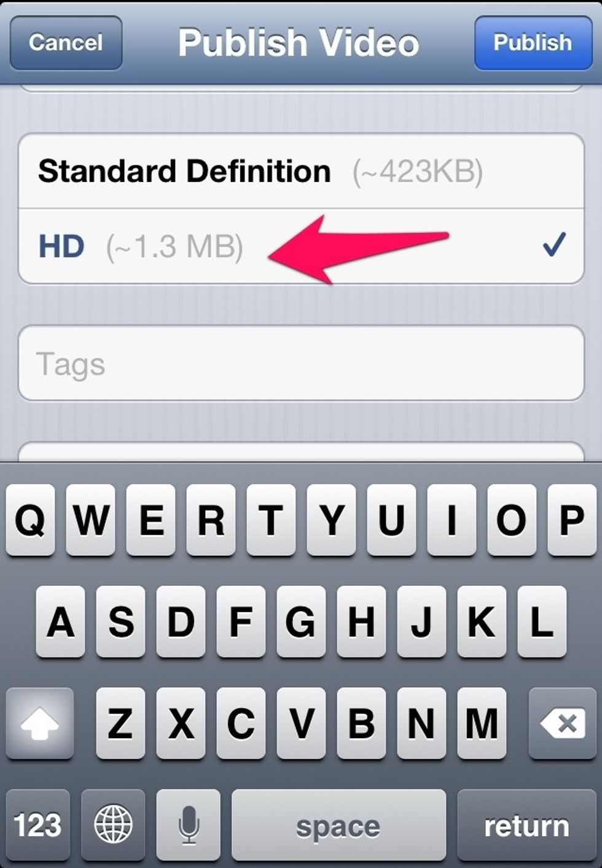Tap the Z key

pos(120,724)
